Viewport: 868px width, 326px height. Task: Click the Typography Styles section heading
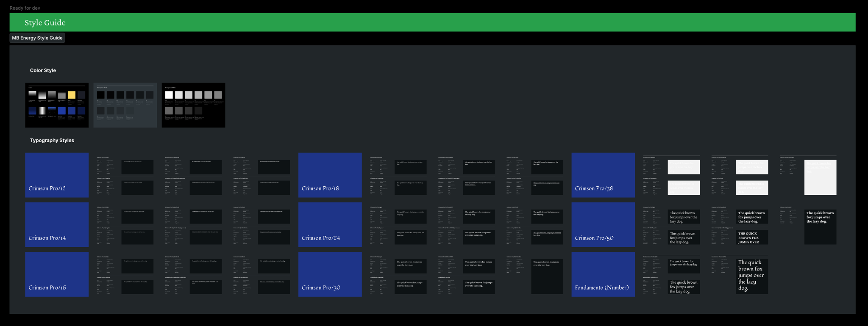[52, 141]
